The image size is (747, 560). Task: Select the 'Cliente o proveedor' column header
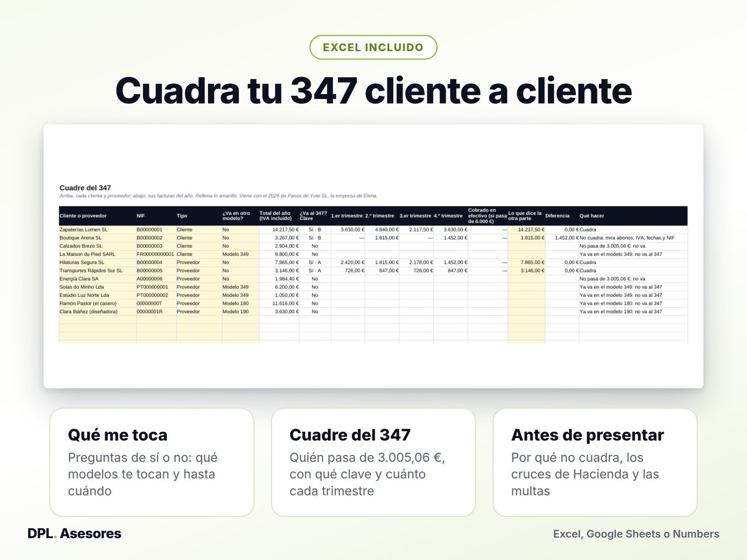pos(98,216)
